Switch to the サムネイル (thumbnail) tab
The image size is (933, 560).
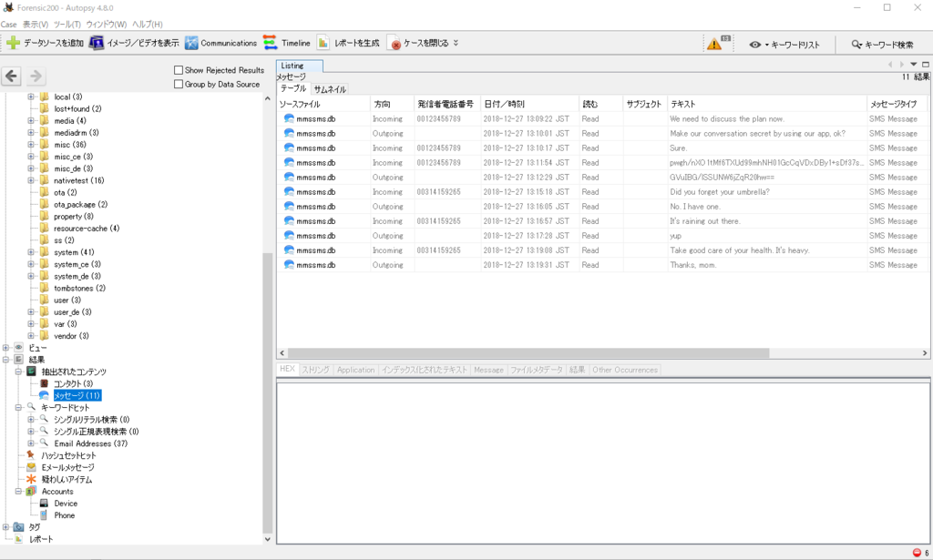click(331, 88)
